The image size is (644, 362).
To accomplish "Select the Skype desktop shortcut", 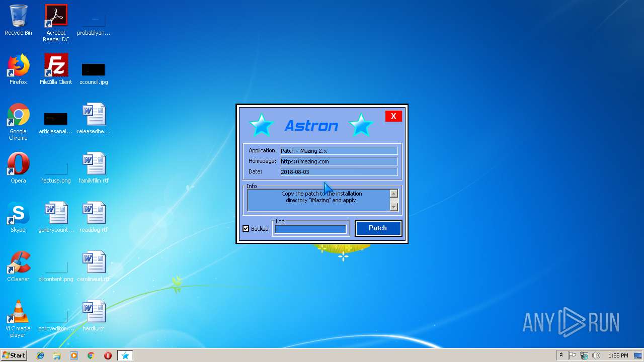I will coord(18,217).
